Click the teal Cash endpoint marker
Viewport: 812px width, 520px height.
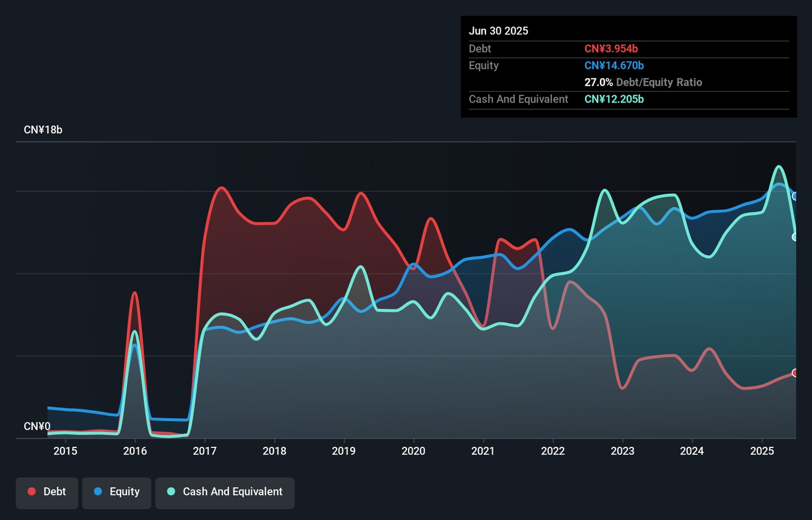pos(795,237)
